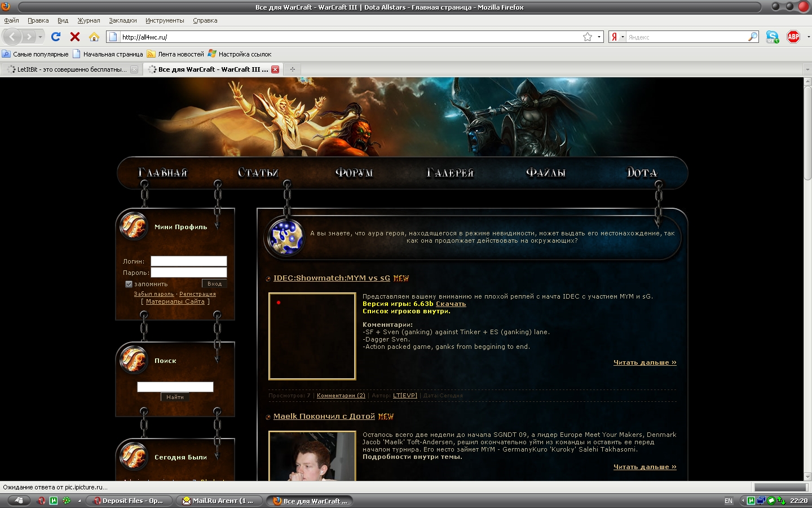The height and width of the screenshot is (508, 812).
Task: Expand the search engine selector arrow
Action: (623, 37)
